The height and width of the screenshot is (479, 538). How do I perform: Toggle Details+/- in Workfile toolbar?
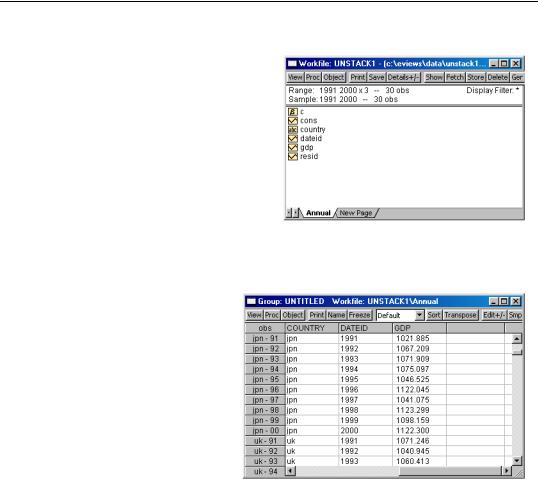[x=404, y=78]
